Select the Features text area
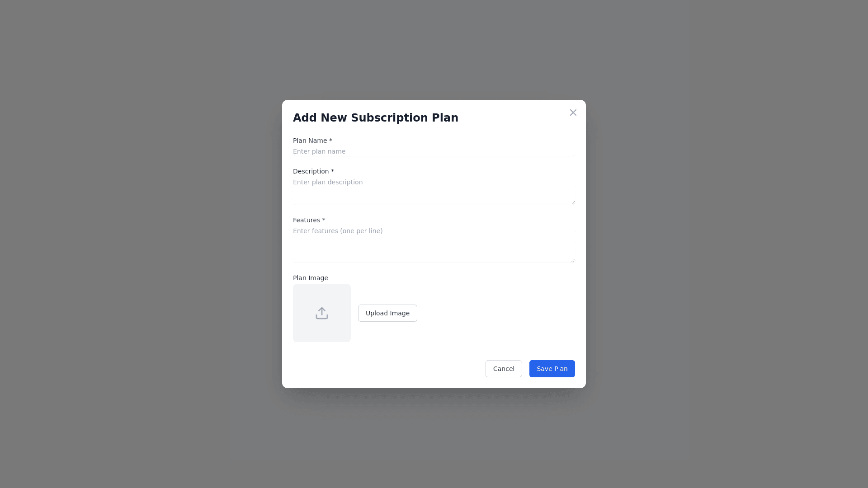The image size is (868, 488). pyautogui.click(x=433, y=244)
